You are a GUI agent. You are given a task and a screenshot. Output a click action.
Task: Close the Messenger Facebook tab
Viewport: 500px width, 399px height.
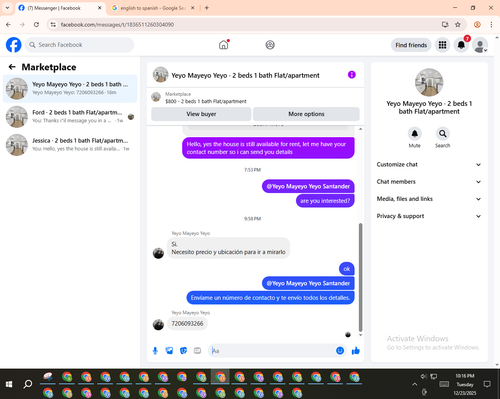[99, 8]
